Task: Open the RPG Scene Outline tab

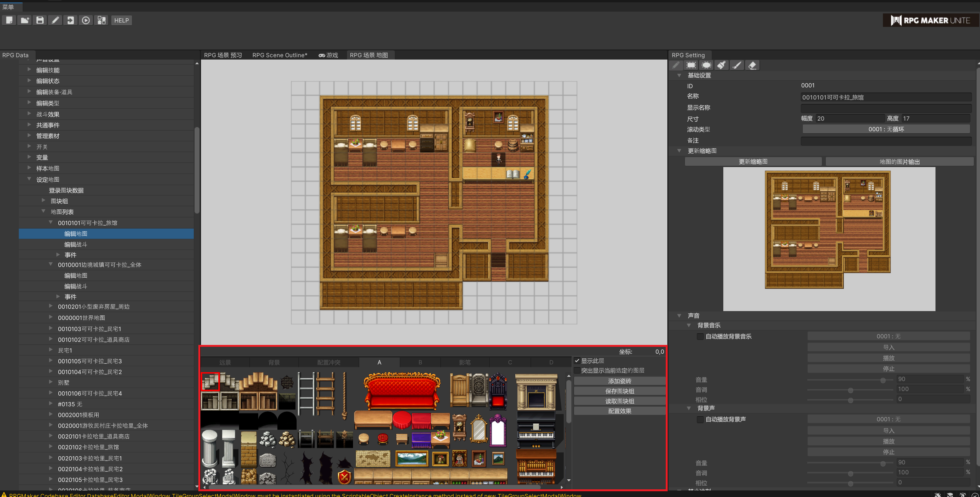Action: [x=279, y=55]
